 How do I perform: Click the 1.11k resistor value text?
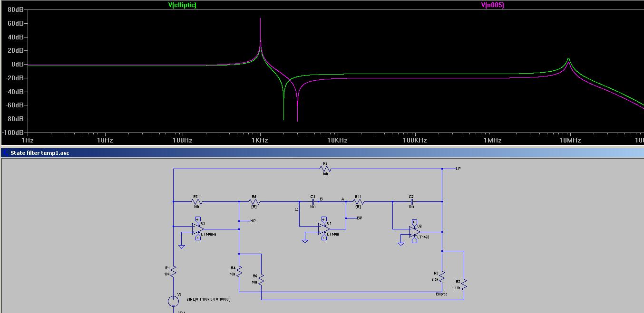(x=456, y=288)
